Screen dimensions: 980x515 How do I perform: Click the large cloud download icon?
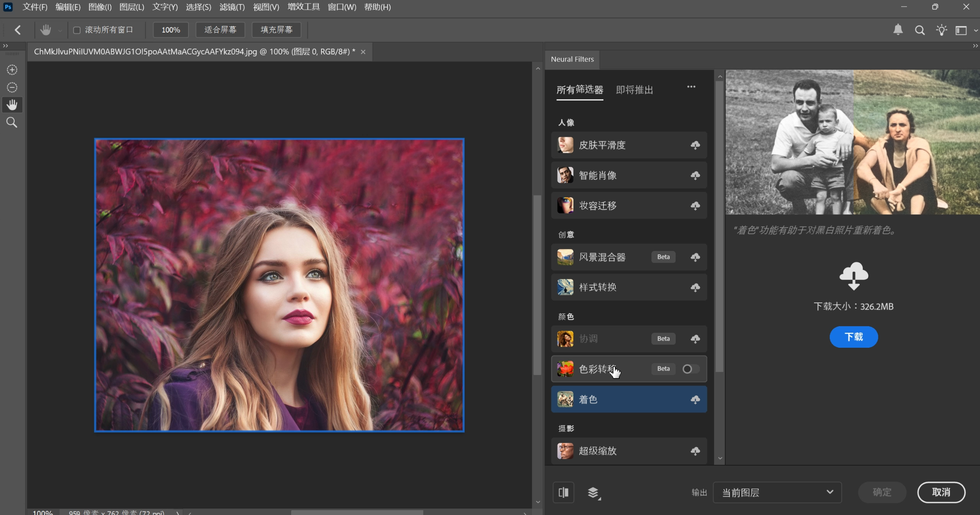(854, 276)
